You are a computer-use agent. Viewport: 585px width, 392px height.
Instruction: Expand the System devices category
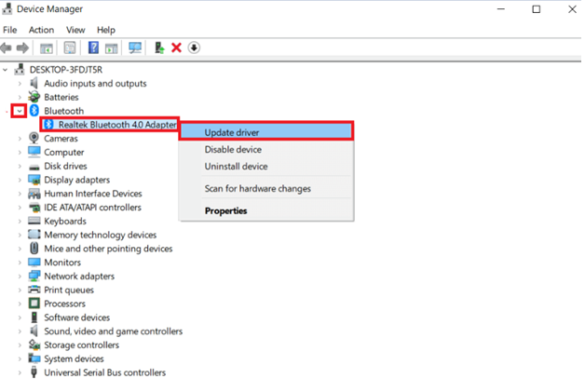pos(20,358)
